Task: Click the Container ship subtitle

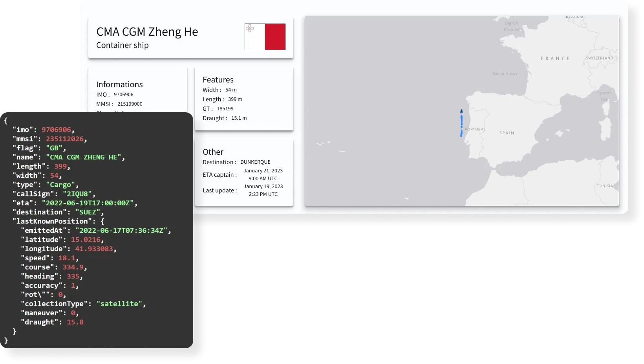Action: [x=123, y=45]
